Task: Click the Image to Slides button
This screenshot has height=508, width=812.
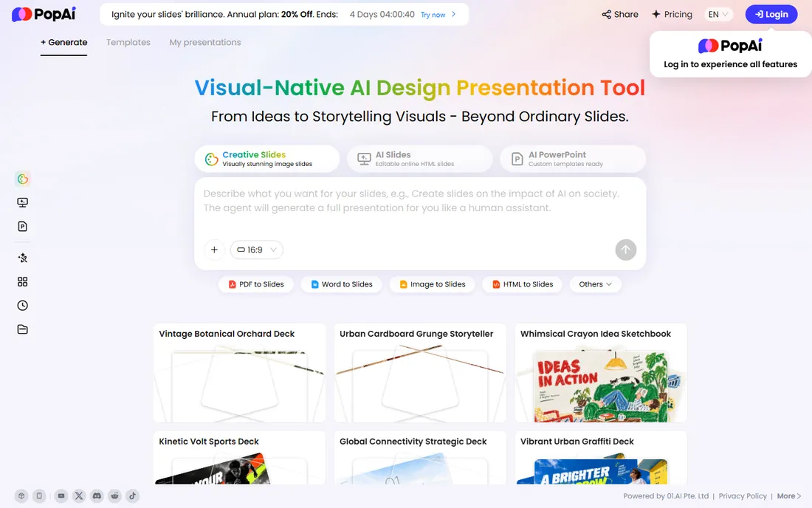Action: (433, 284)
